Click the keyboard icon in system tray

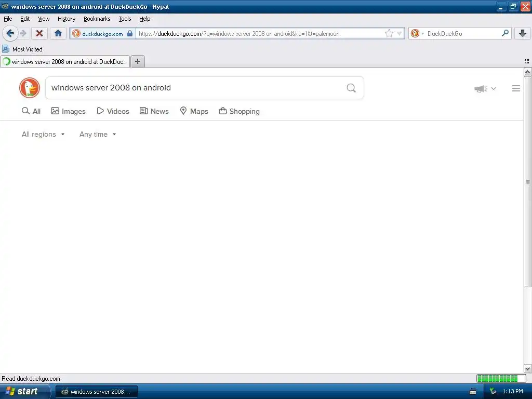click(x=473, y=392)
